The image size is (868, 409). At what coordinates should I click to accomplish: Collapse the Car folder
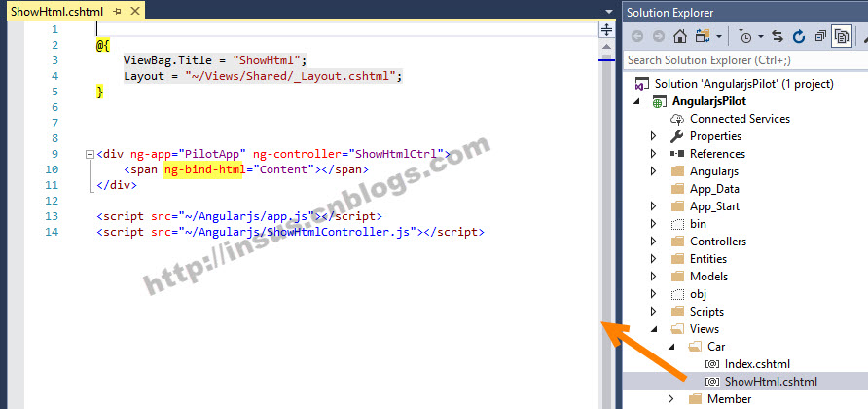(x=670, y=347)
